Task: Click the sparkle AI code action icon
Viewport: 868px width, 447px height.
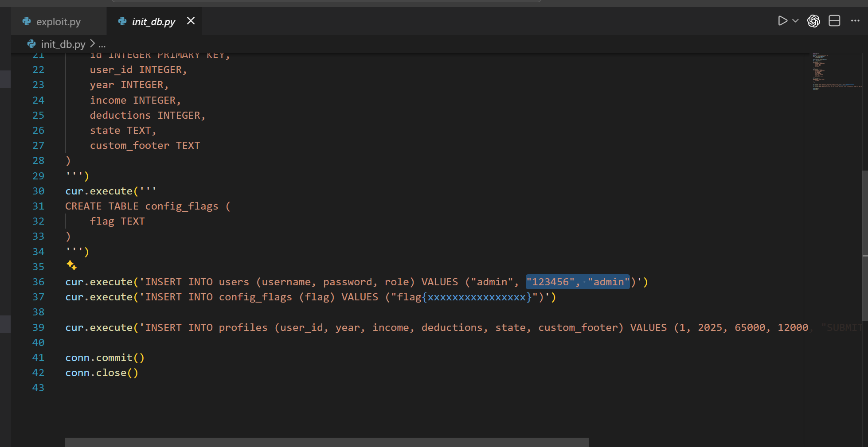Action: [x=71, y=265]
